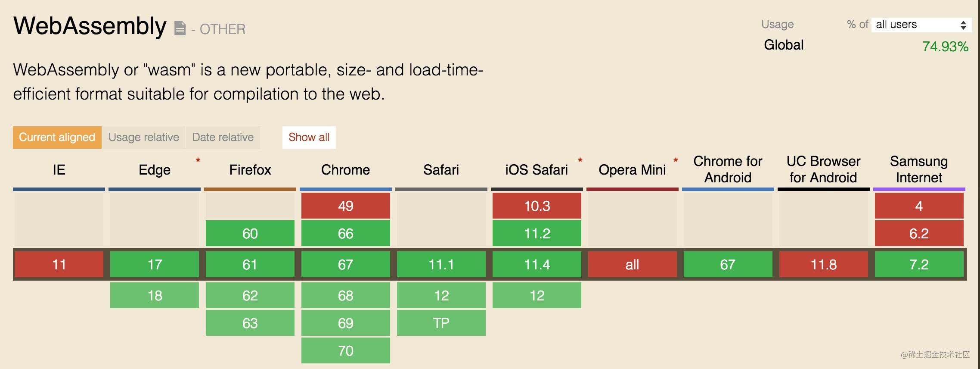Select the Safari TP cell
Image resolution: width=980 pixels, height=369 pixels.
click(x=441, y=323)
